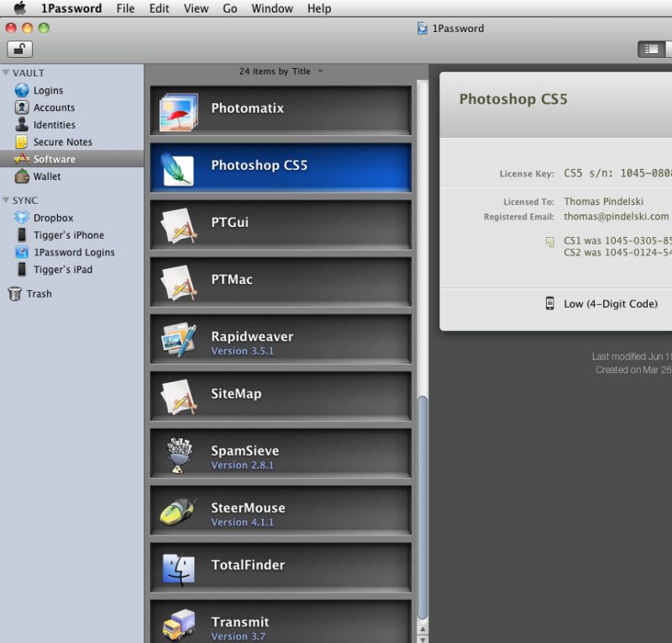Image resolution: width=672 pixels, height=643 pixels.
Task: Click the Photomatix beach photo icon
Action: 179,113
